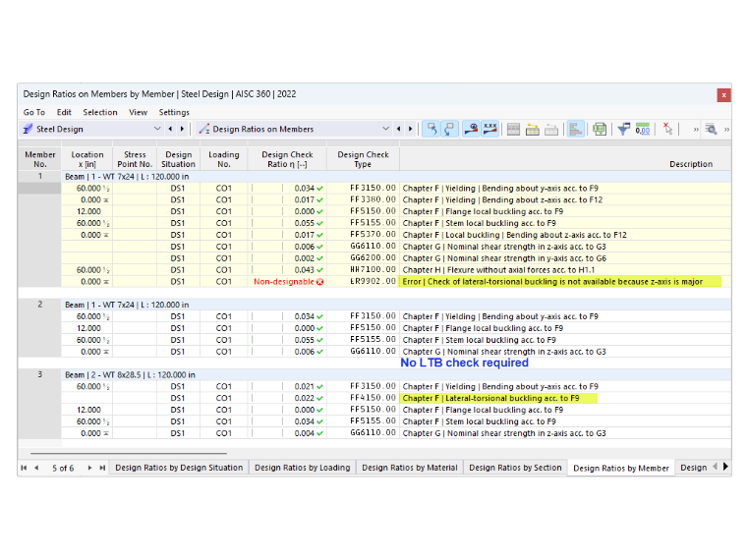Select the Non-designable error row cell

[288, 282]
